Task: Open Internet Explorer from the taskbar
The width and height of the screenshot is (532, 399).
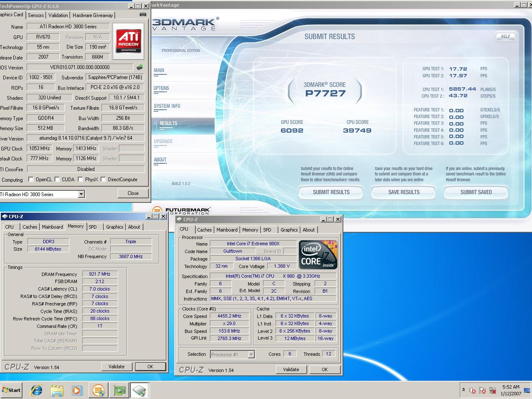Action: (x=37, y=390)
